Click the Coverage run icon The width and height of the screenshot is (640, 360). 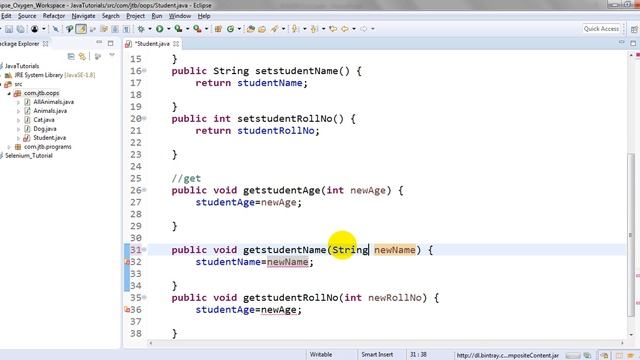[x=178, y=29]
